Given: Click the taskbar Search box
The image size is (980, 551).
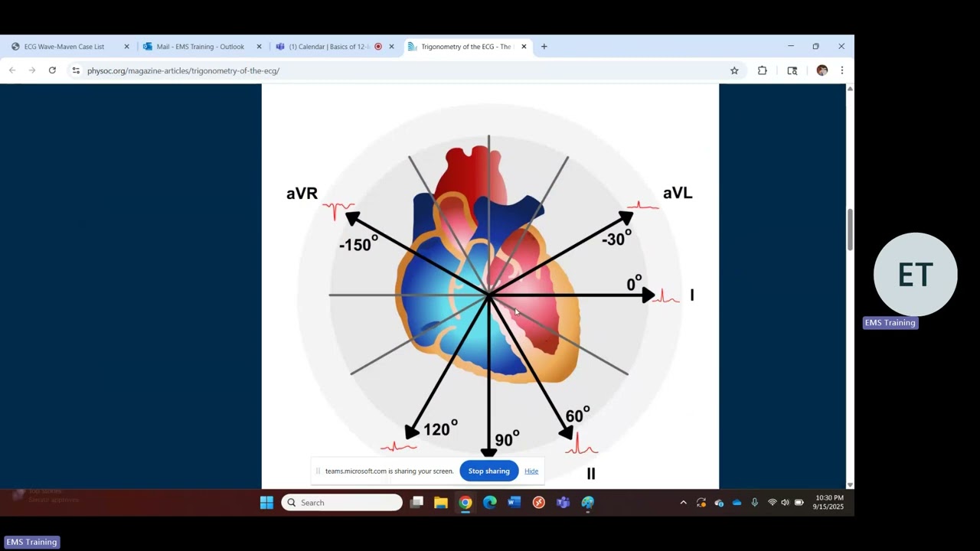Looking at the screenshot, I should click(x=342, y=503).
